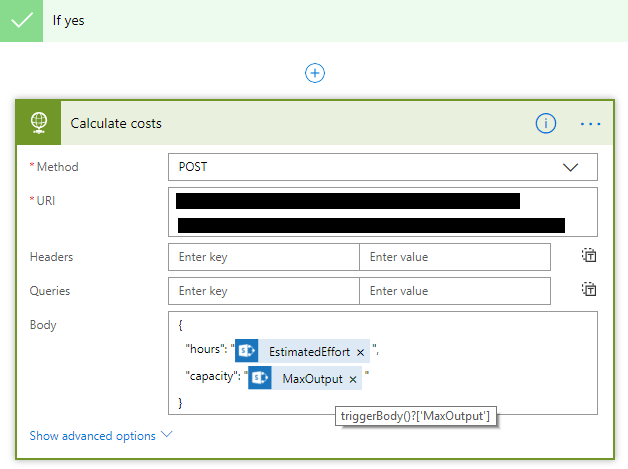Screen dimensions: 628x469
Task: Click the Queries value field
Action: (x=455, y=291)
